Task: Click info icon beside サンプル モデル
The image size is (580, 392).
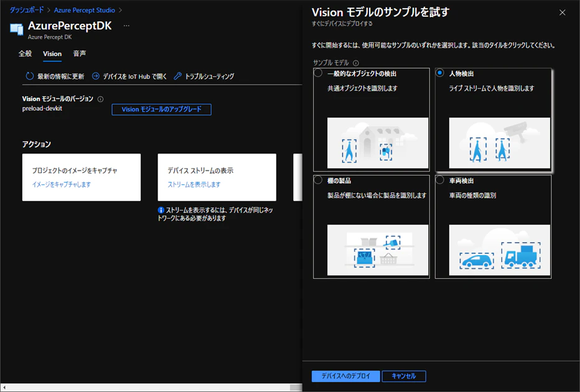Action: pos(356,63)
